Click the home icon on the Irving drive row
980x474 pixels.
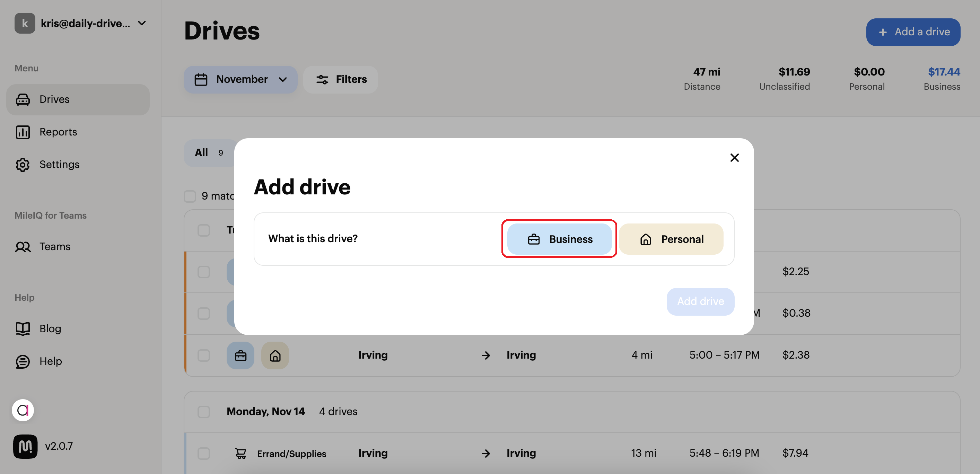[275, 355]
